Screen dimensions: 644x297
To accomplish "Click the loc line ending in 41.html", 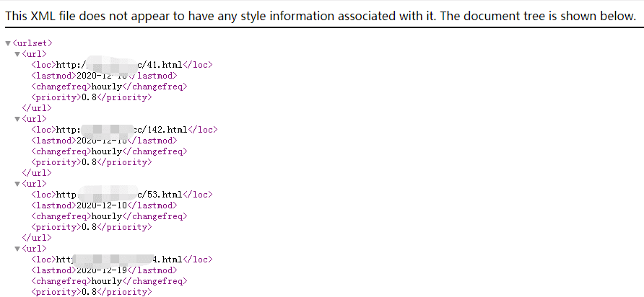I will pos(122,65).
